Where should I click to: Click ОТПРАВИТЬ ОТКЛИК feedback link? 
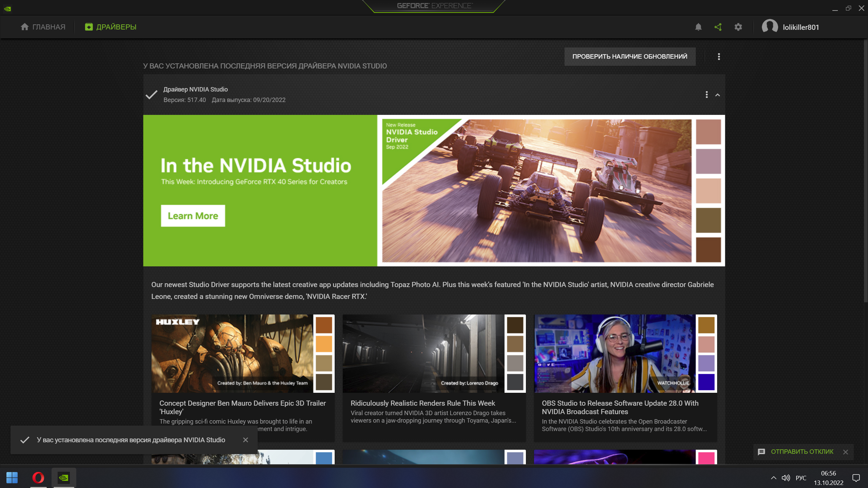click(802, 452)
